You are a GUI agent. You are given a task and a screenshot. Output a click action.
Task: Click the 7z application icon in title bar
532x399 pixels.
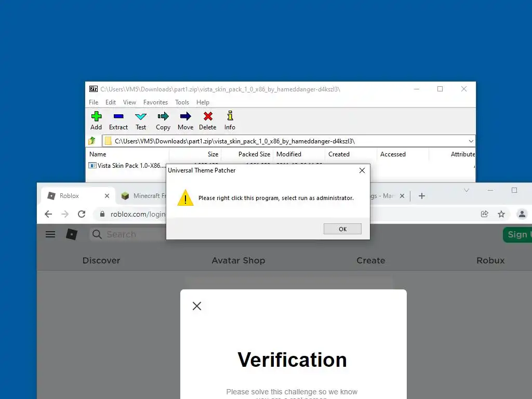pyautogui.click(x=94, y=89)
